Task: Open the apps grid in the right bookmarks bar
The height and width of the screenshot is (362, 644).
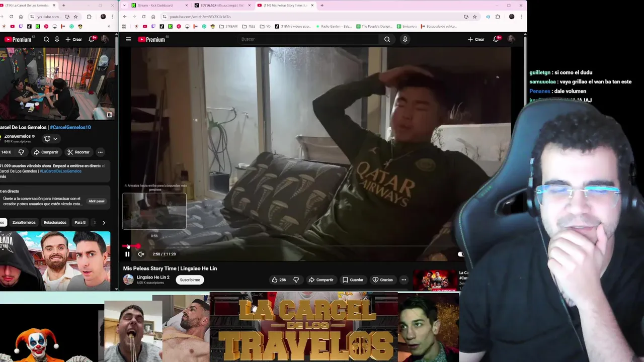Action: (x=125, y=26)
